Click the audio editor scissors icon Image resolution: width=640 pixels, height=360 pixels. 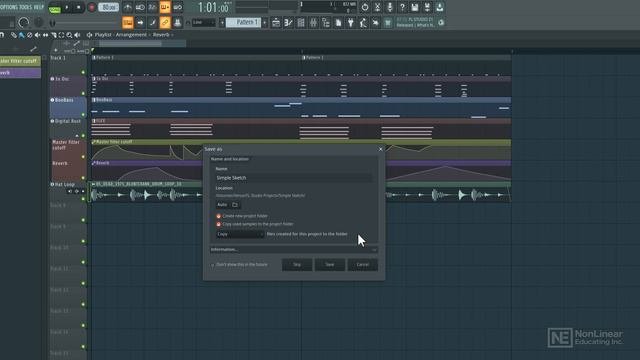tap(378, 7)
